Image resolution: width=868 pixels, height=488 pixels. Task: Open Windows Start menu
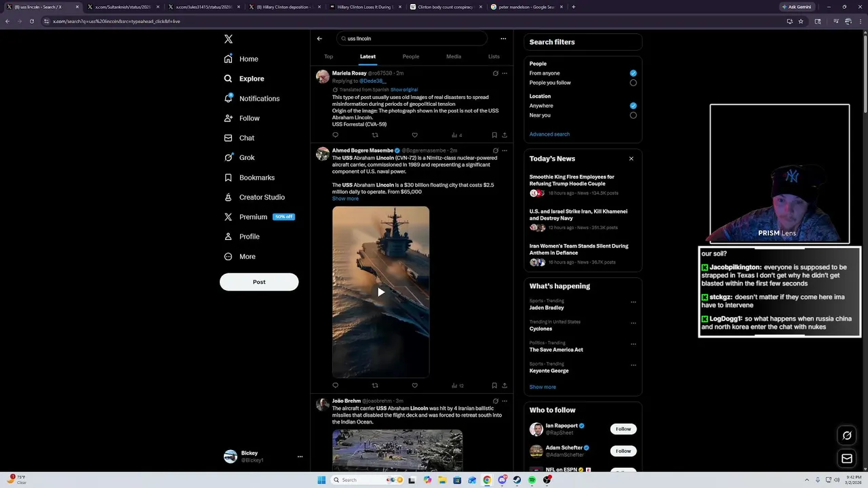[321, 480]
